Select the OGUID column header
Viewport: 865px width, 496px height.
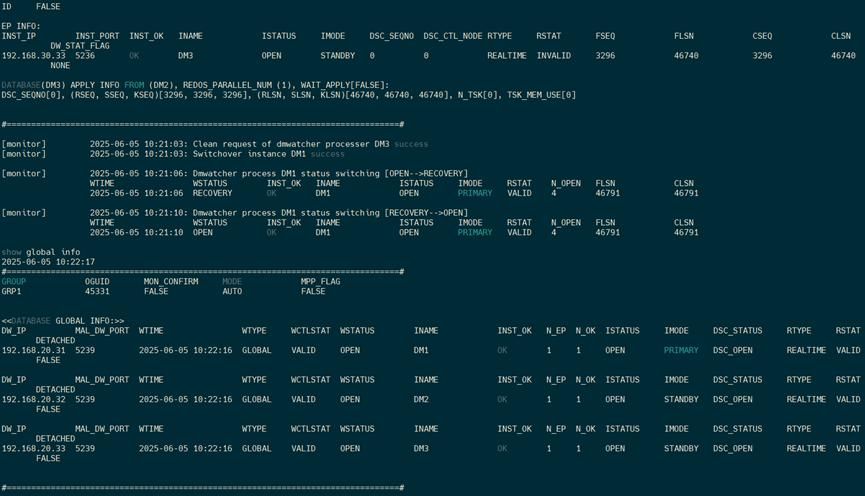[x=97, y=281]
